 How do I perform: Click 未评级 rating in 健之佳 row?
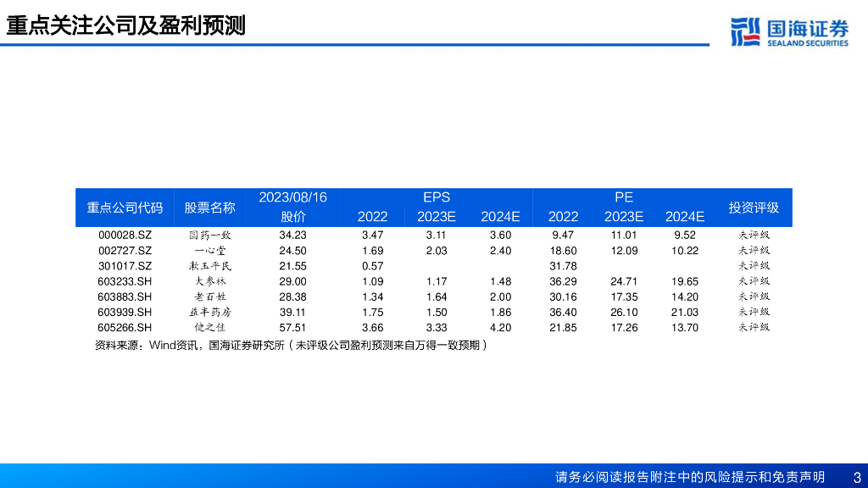754,328
